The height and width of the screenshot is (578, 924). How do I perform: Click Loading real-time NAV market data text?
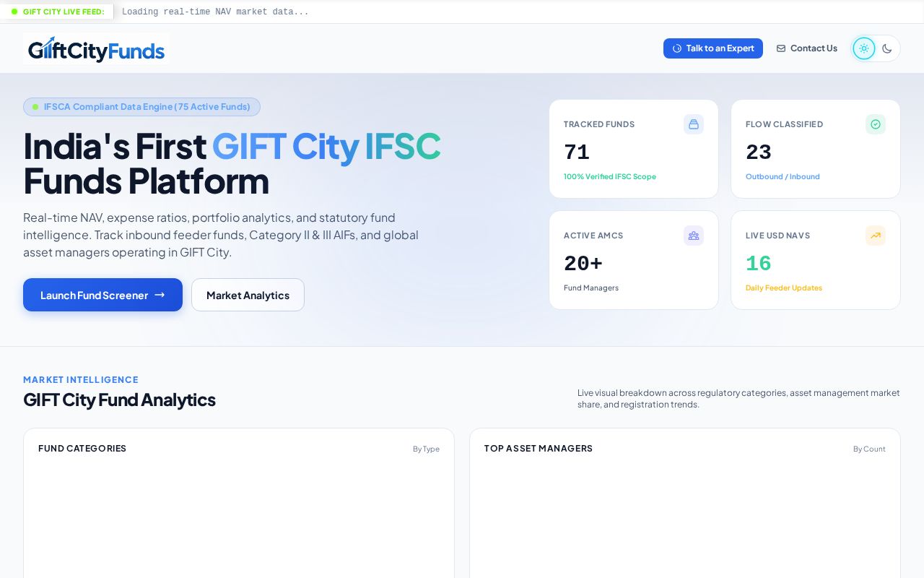coord(215,12)
